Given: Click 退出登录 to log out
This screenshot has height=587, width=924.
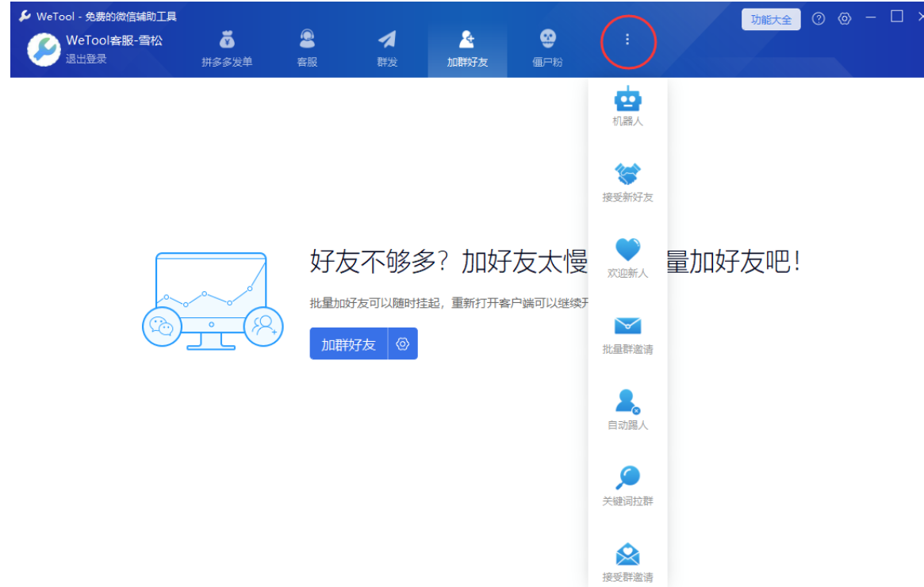Looking at the screenshot, I should click(86, 59).
